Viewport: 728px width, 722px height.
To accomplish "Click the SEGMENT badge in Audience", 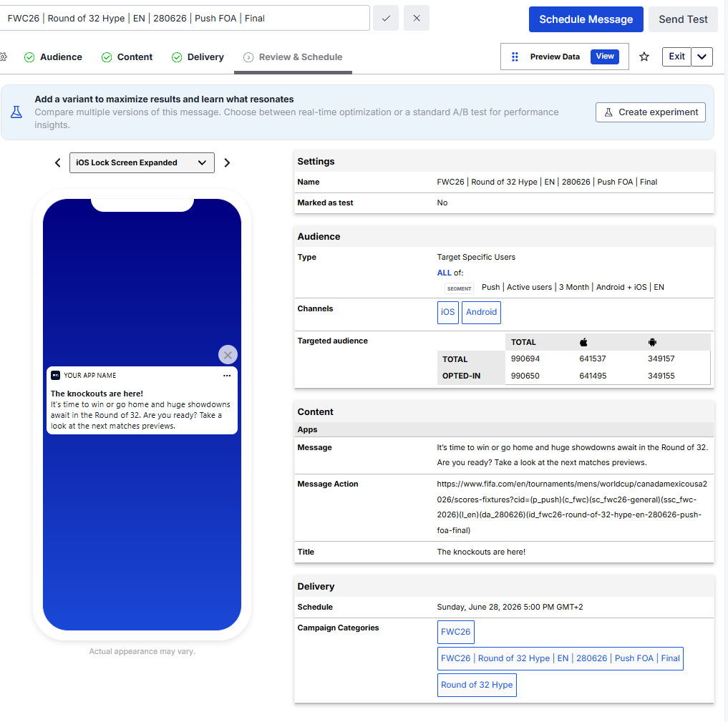I will coord(459,288).
